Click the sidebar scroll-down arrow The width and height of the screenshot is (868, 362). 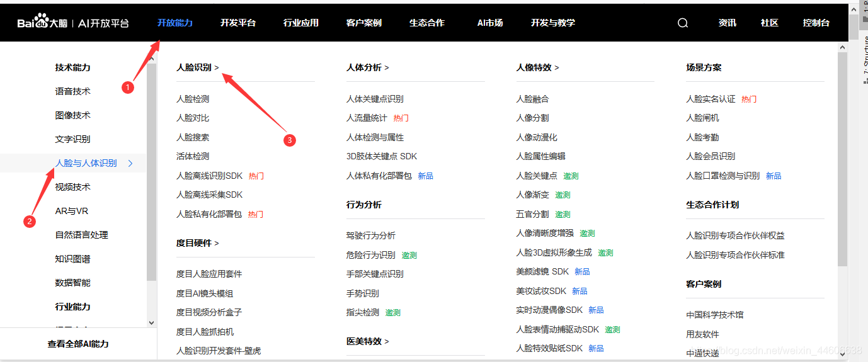click(x=151, y=322)
